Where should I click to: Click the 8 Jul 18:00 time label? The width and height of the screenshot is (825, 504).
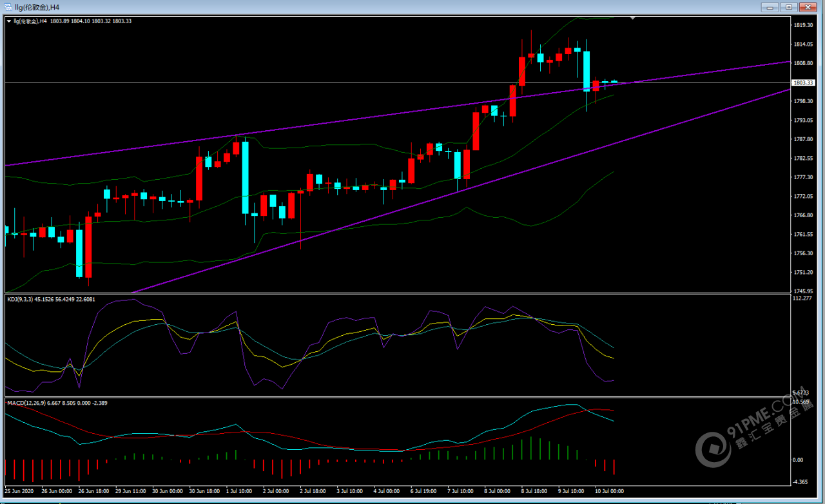pos(534,491)
